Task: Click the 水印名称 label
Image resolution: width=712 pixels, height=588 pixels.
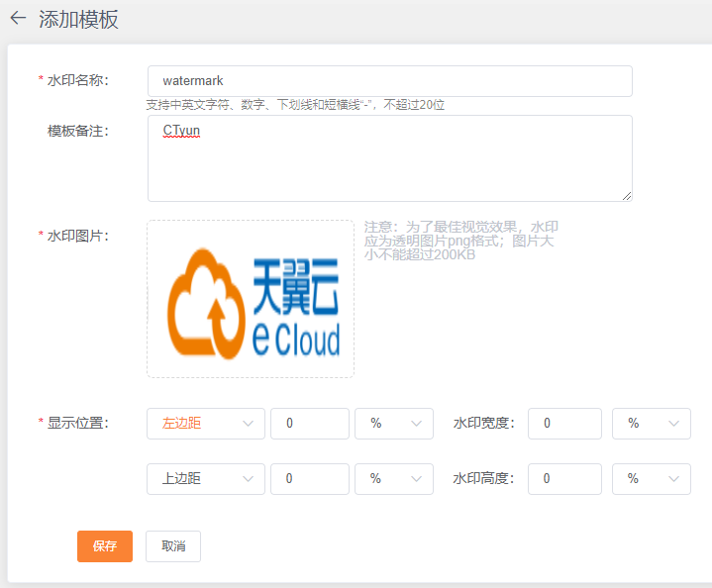Action: click(77, 80)
